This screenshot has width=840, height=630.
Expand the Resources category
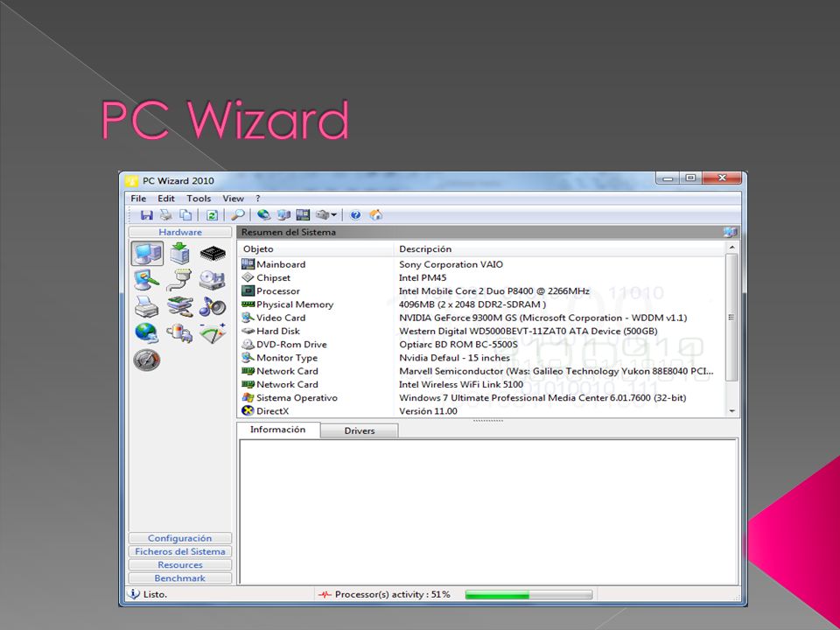[x=180, y=564]
